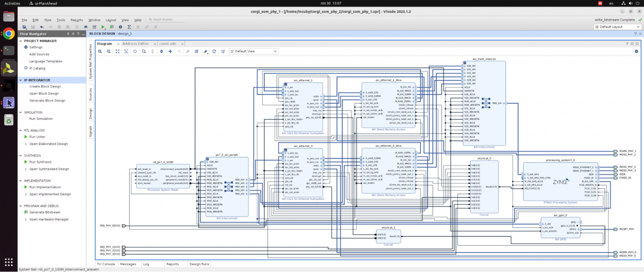Viewport: 644px width, 272px height.
Task: Zoom in on the block diagram
Action: (x=100, y=51)
